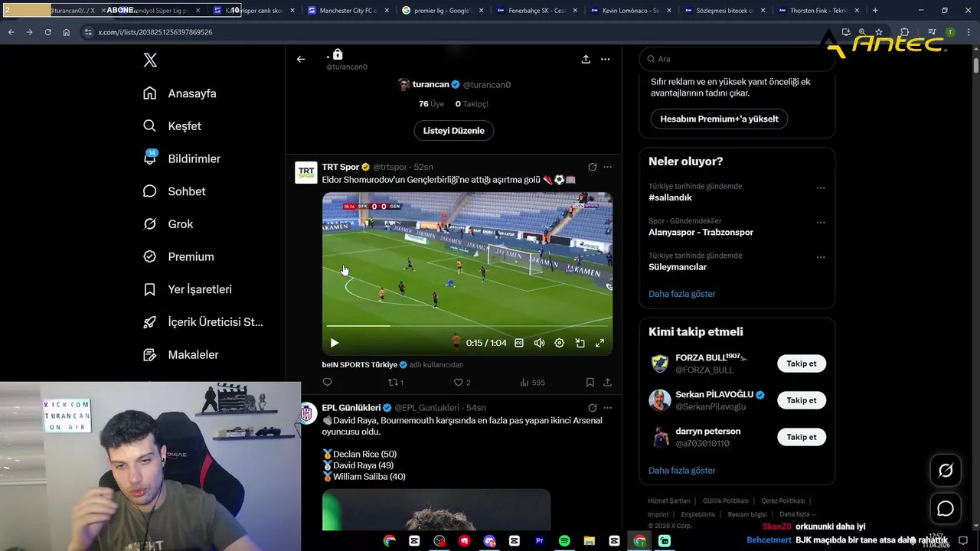Open turancan profile link in list header
The width and height of the screenshot is (980, 551).
(454, 85)
